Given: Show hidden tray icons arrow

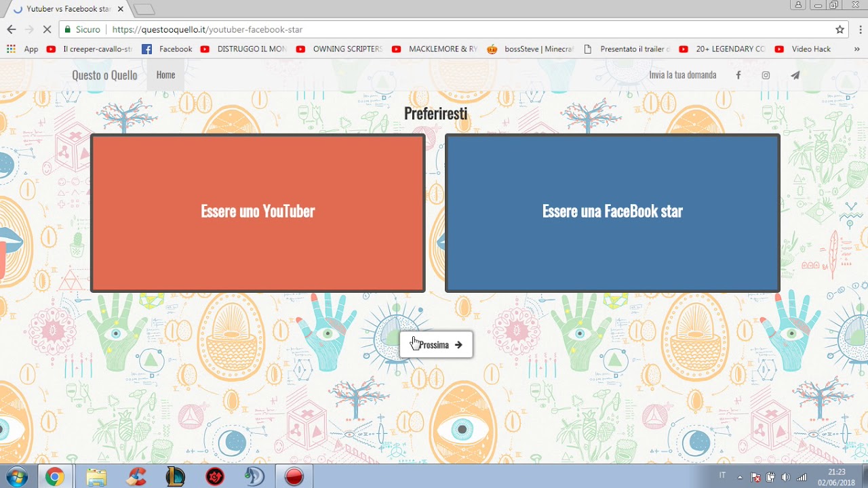Looking at the screenshot, I should pos(740,477).
